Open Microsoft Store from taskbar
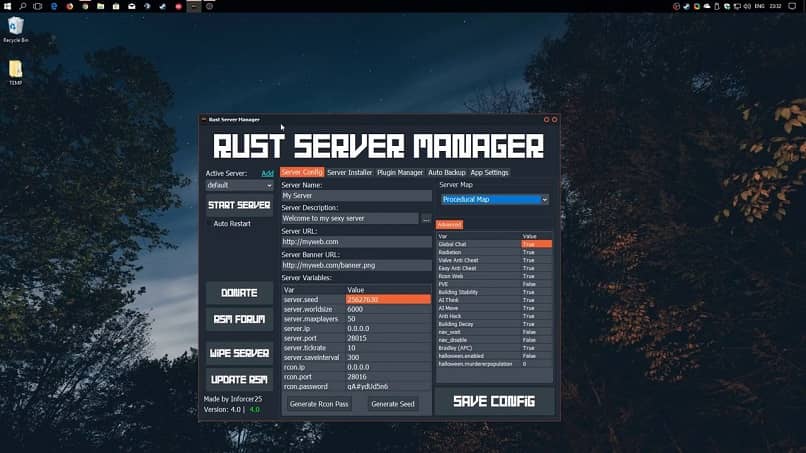Screen dimensions: 806x453 [116, 6]
